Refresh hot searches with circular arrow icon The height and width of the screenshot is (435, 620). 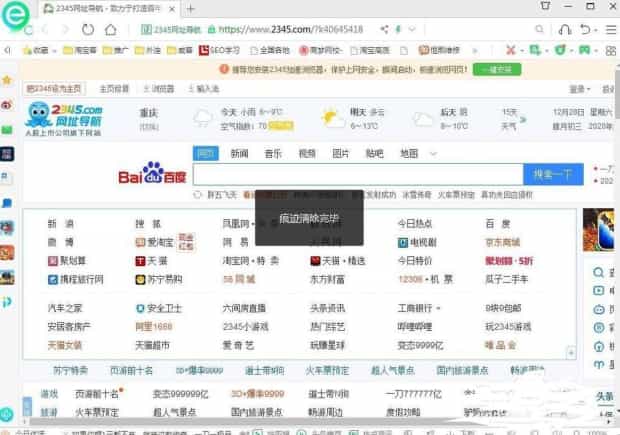[198, 195]
